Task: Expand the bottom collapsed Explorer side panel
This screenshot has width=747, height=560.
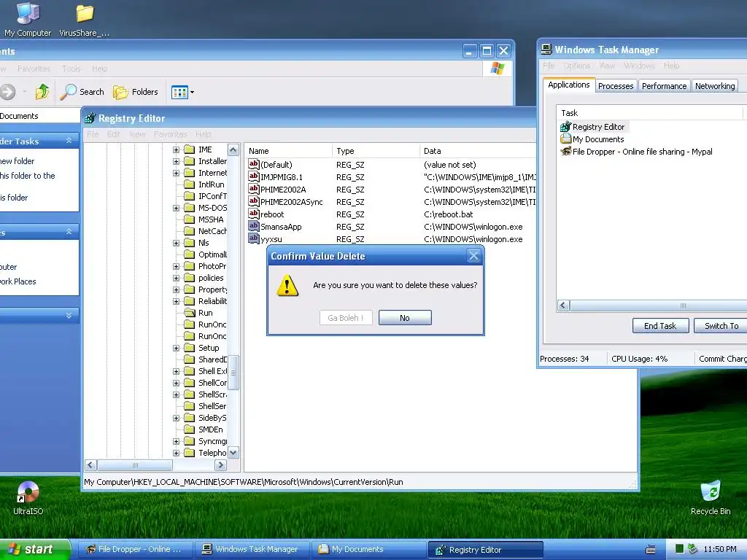Action: pyautogui.click(x=69, y=315)
